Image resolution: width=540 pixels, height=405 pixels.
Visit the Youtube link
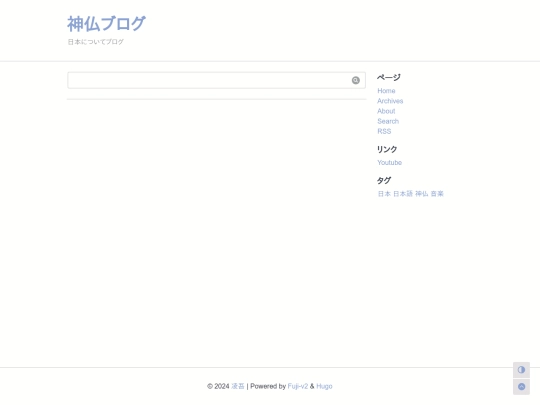coord(390,163)
